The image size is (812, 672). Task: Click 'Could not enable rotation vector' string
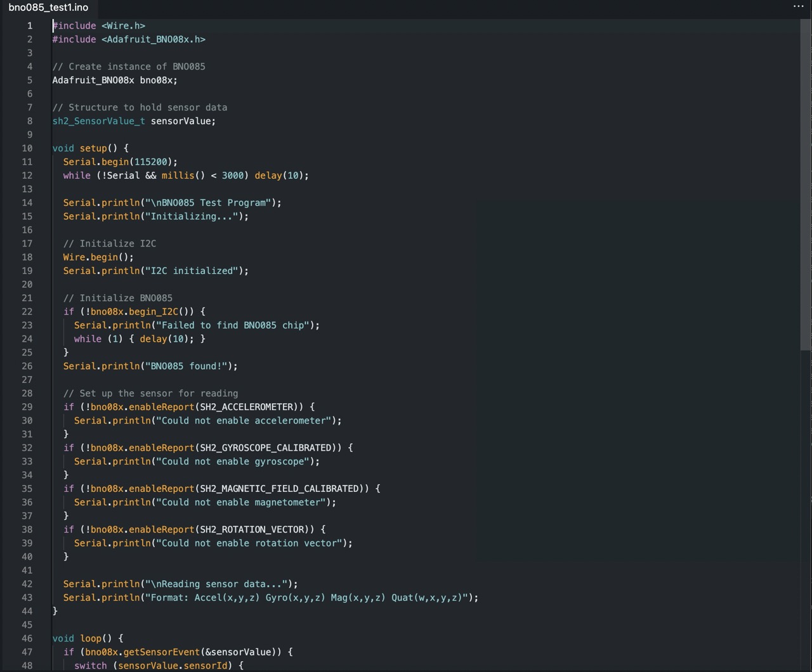click(x=249, y=543)
